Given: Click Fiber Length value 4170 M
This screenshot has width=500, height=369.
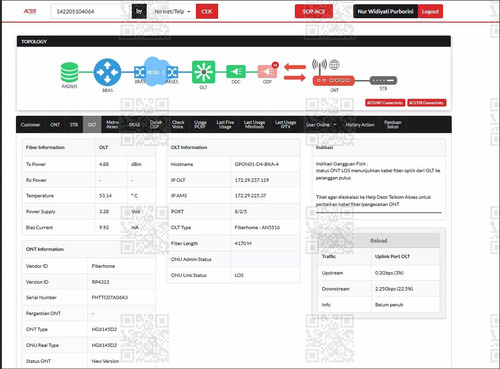Looking at the screenshot, I should [243, 243].
